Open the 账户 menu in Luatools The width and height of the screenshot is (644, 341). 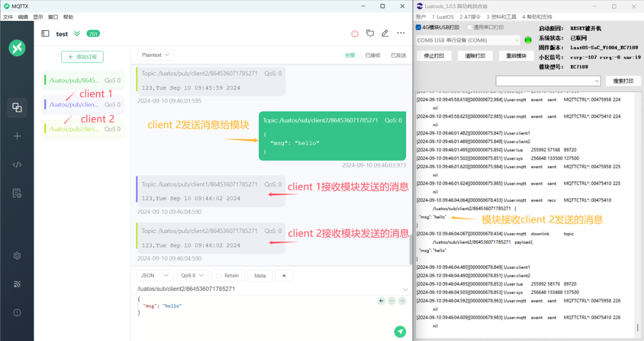click(x=421, y=17)
